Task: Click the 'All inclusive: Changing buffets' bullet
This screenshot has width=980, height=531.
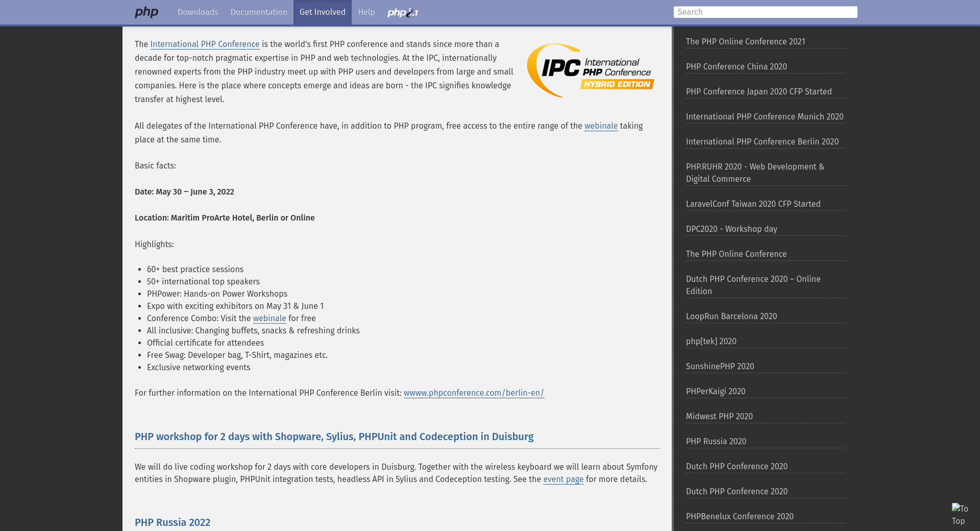Action: pyautogui.click(x=253, y=331)
